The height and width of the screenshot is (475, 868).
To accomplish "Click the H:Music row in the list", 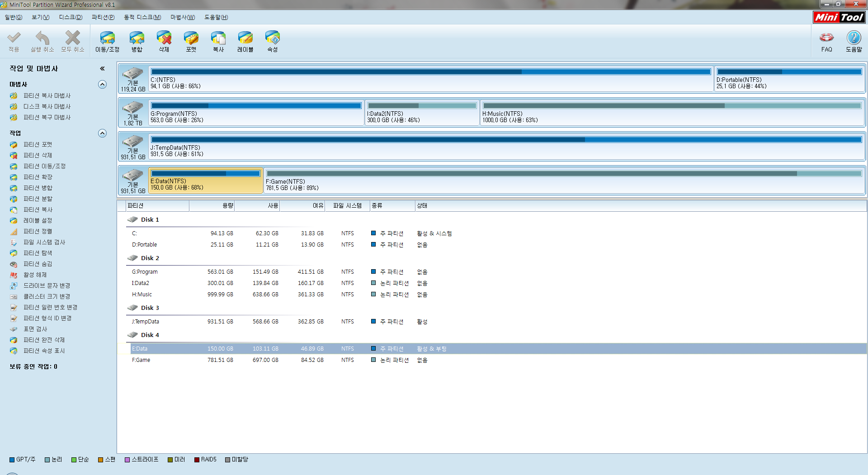I will tap(492, 294).
